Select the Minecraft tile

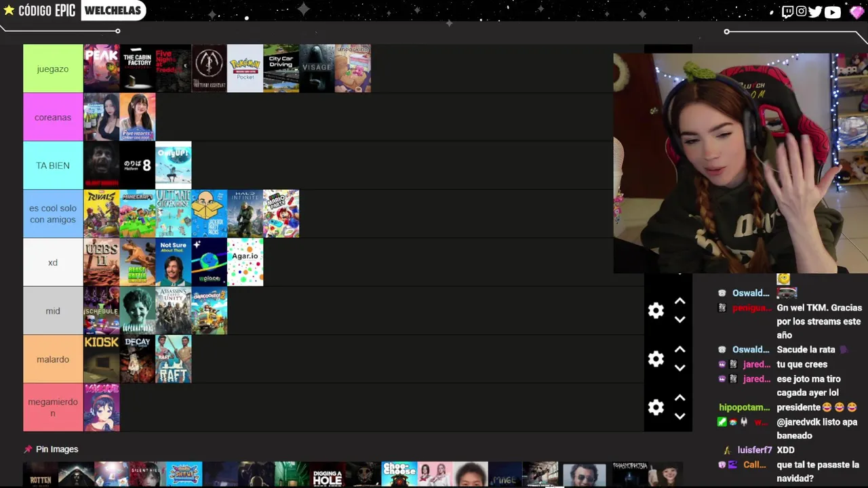coord(138,214)
